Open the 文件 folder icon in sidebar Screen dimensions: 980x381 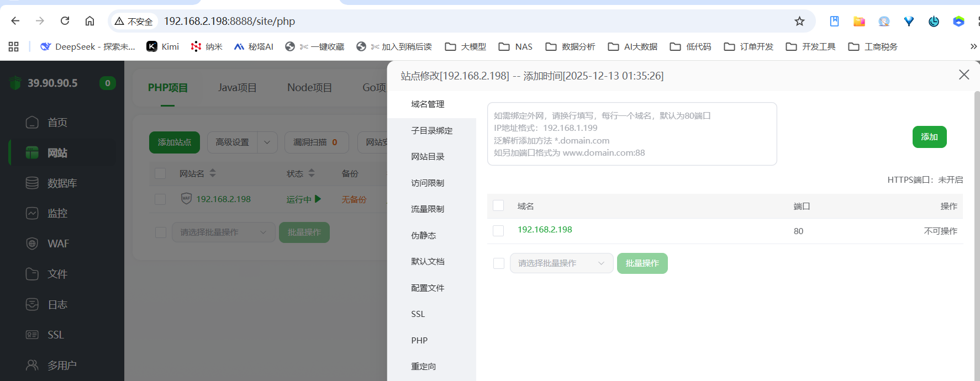[32, 274]
